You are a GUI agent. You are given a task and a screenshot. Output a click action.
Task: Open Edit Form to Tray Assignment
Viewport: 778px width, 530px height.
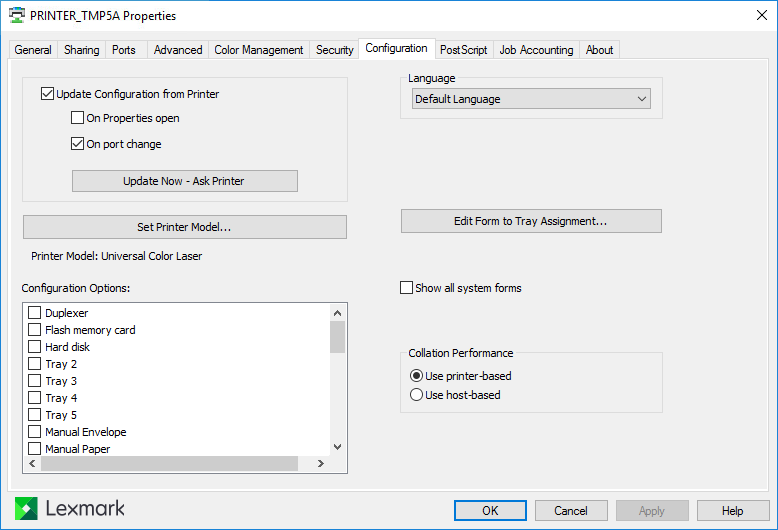(531, 221)
